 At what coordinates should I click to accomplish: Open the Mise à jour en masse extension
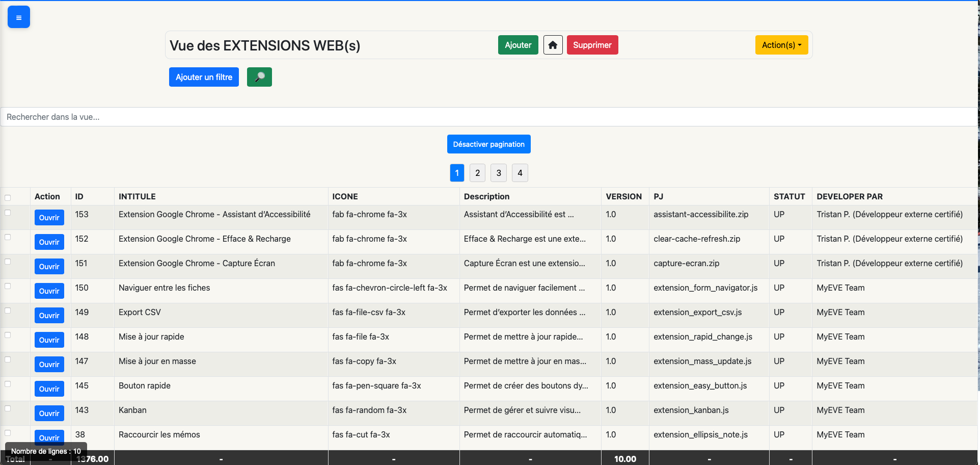tap(49, 364)
